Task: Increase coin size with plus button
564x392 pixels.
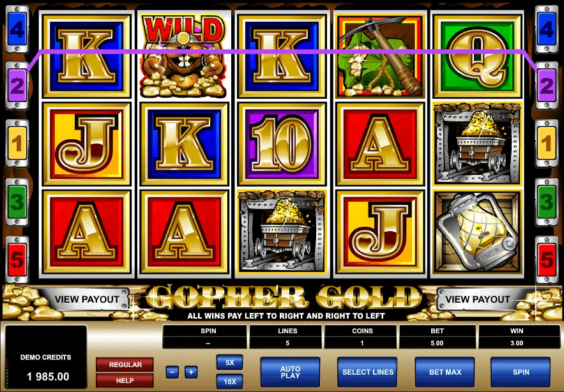Action: 191,372
